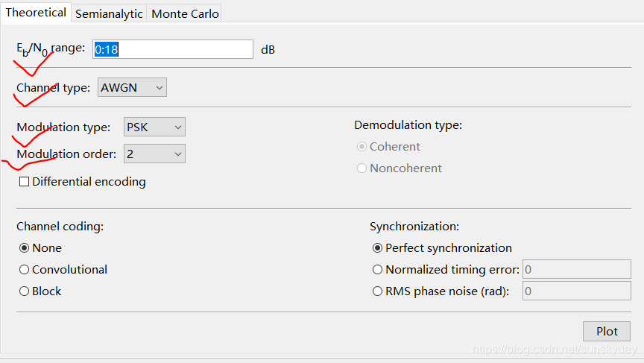Switch to the Monte Carlo tab
Image resolution: width=644 pixels, height=363 pixels.
185,13
